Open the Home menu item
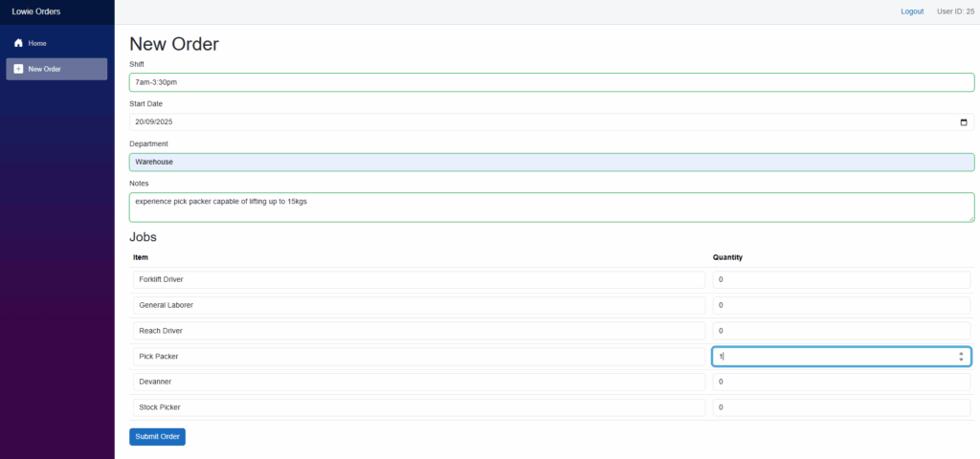Image resolution: width=980 pixels, height=459 pixels. pyautogui.click(x=37, y=43)
